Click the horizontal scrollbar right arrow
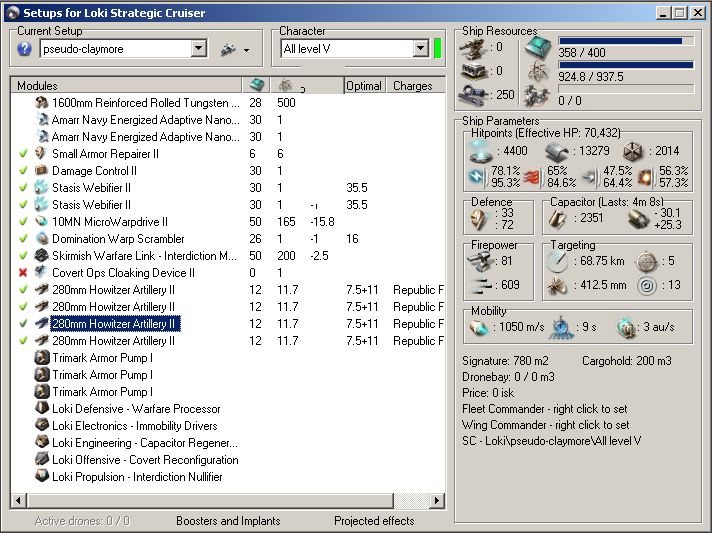712x533 pixels. coord(437,500)
